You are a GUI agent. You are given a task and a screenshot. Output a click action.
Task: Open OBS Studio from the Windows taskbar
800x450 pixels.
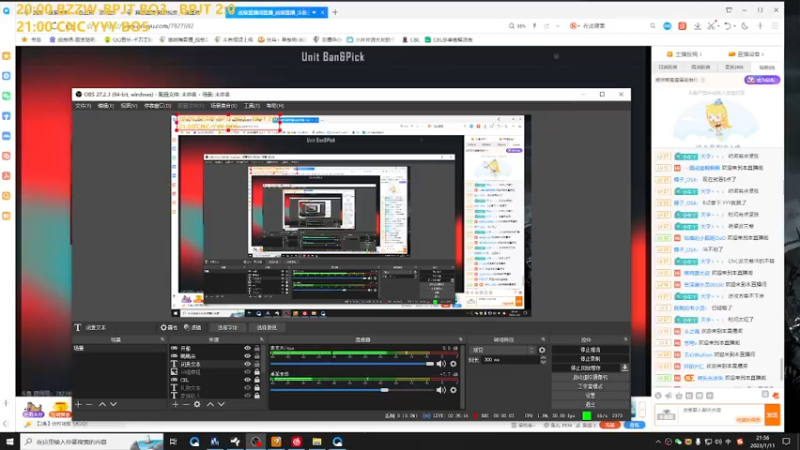click(x=256, y=441)
